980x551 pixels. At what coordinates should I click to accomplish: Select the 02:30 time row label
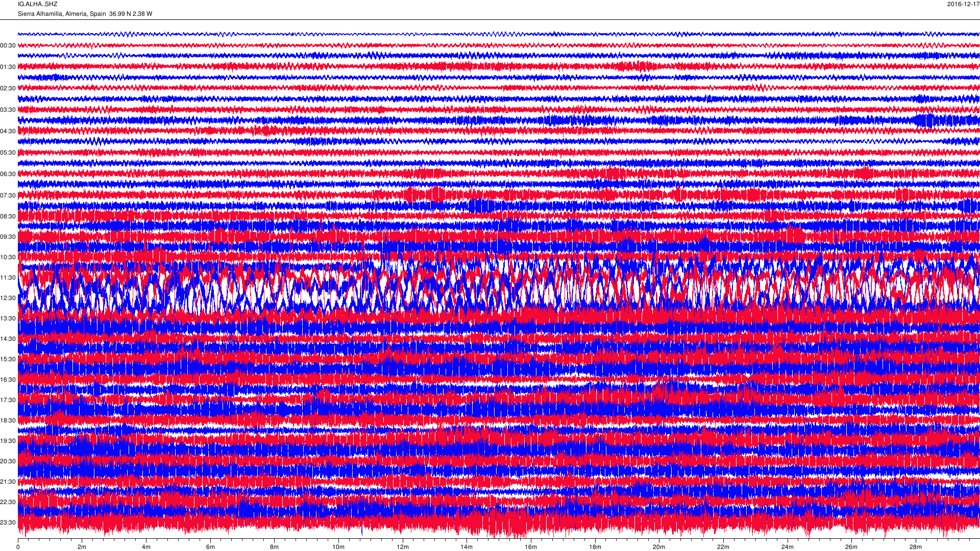8,88
